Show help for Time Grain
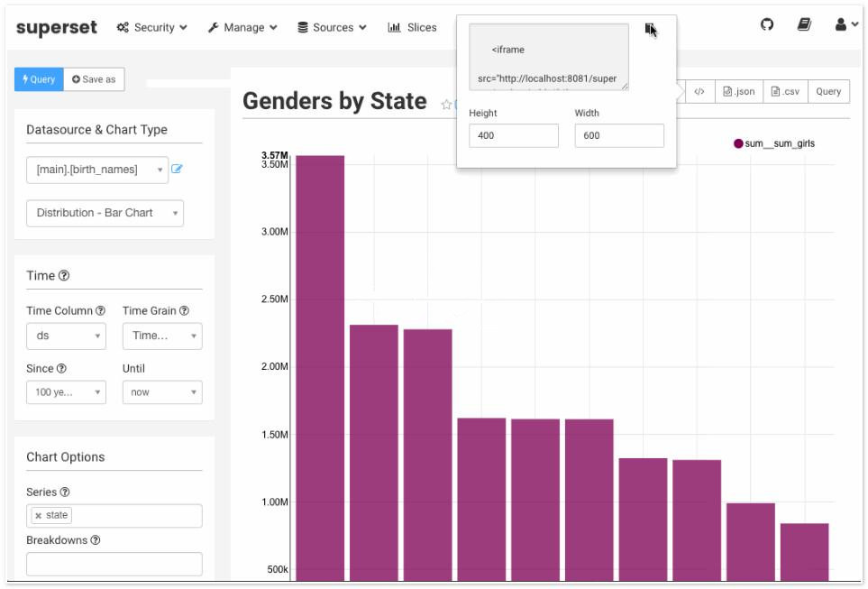868x589 pixels. pos(184,311)
